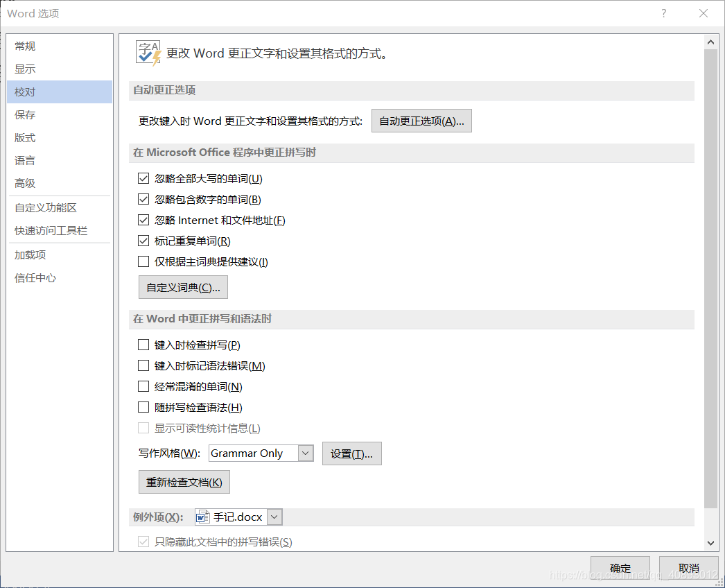Close the Word 选项 dialog
The width and height of the screenshot is (725, 588).
704,13
